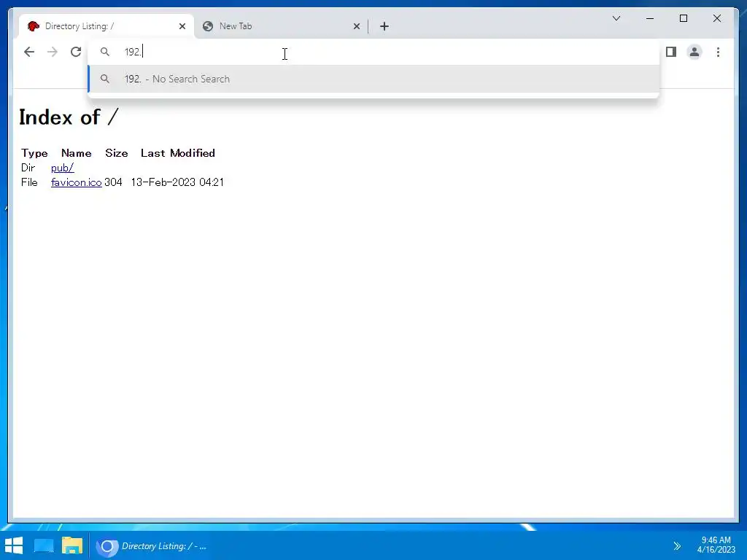Click the "File" type cell
The height and width of the screenshot is (560, 747).
pos(29,182)
